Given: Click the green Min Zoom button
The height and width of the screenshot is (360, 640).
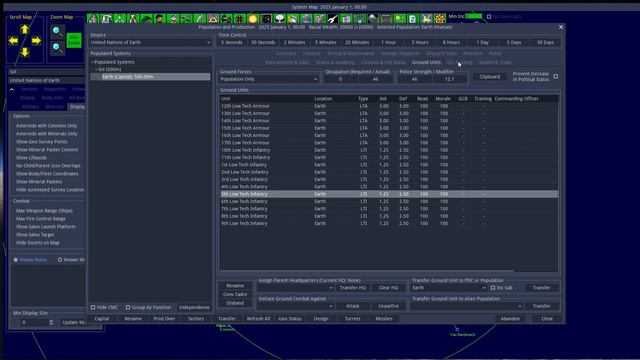Looking at the screenshot, I should pyautogui.click(x=74, y=40).
